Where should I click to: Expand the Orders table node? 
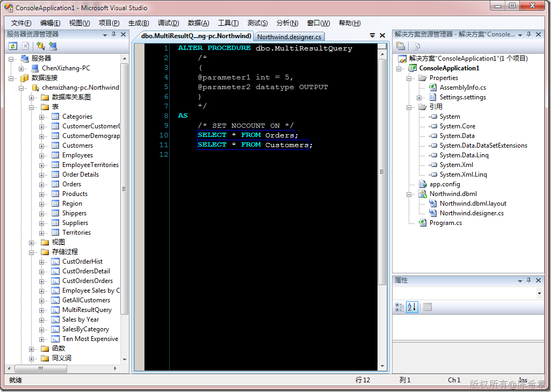pos(41,184)
